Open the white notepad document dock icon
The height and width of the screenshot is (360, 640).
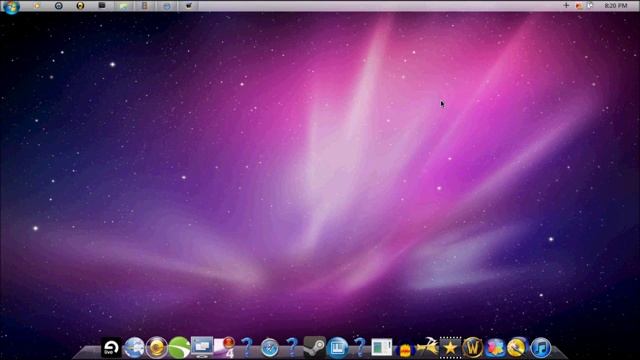point(382,348)
